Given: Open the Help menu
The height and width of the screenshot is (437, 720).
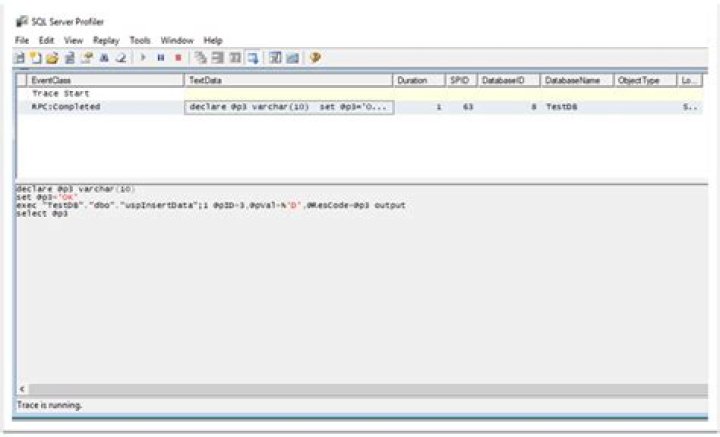Looking at the screenshot, I should (213, 40).
